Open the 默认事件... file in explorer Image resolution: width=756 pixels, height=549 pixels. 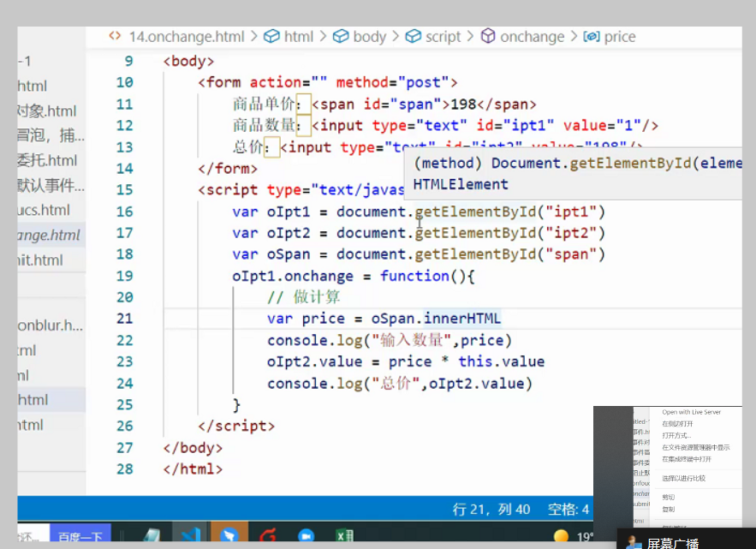click(x=51, y=185)
